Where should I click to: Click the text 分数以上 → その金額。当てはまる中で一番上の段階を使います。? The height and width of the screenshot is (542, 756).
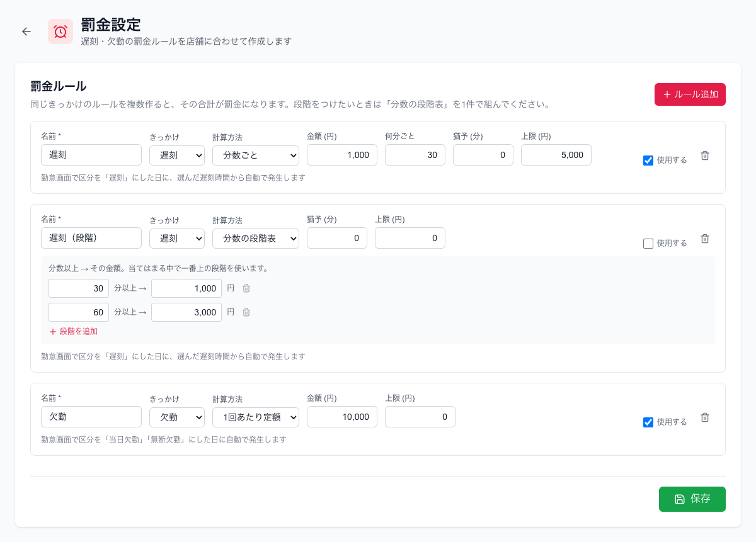159,268
